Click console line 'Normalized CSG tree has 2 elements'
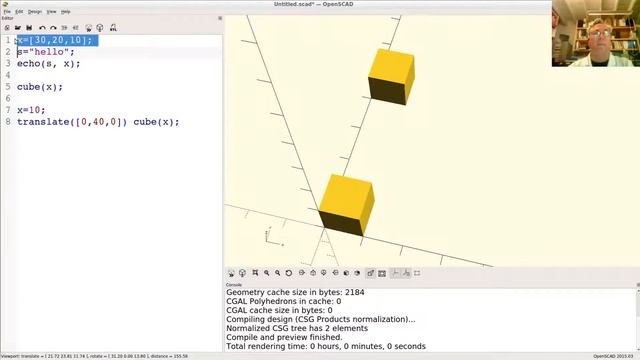 [x=297, y=328]
